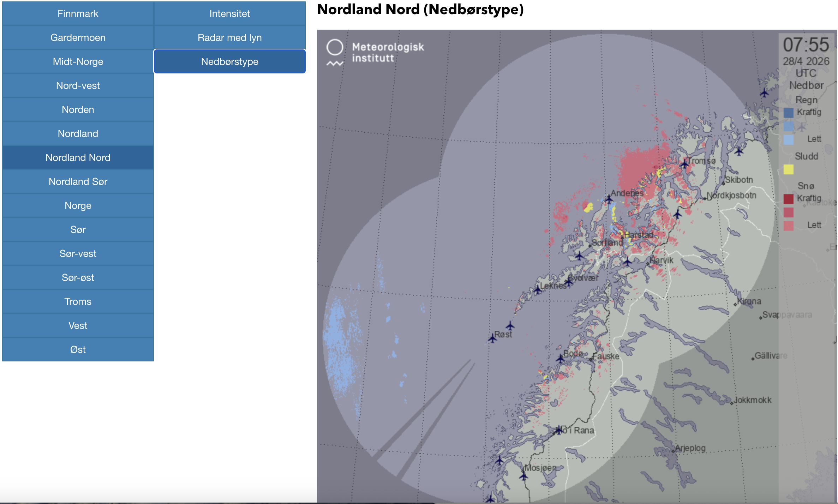The height and width of the screenshot is (504, 838).
Task: Click the Sortland place label
Action: pos(607,243)
